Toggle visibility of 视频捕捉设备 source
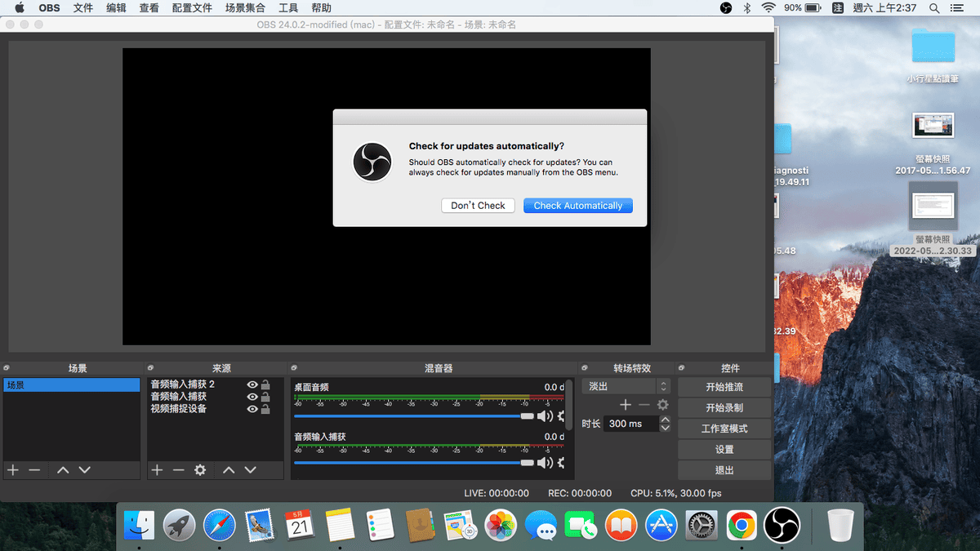This screenshot has height=551, width=980. point(252,409)
